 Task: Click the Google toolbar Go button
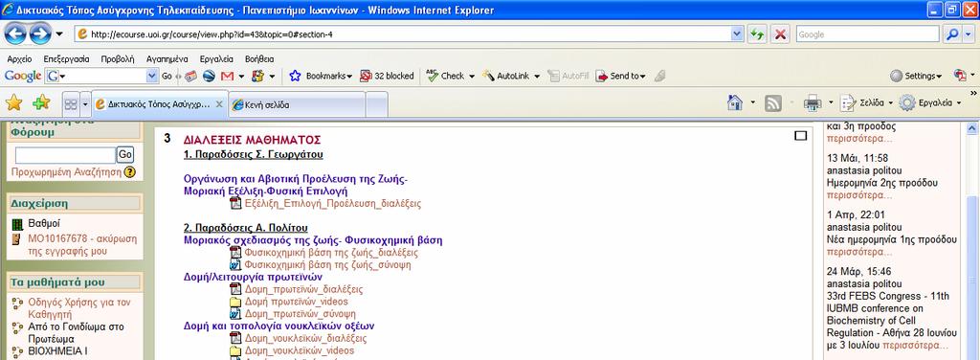point(167,76)
